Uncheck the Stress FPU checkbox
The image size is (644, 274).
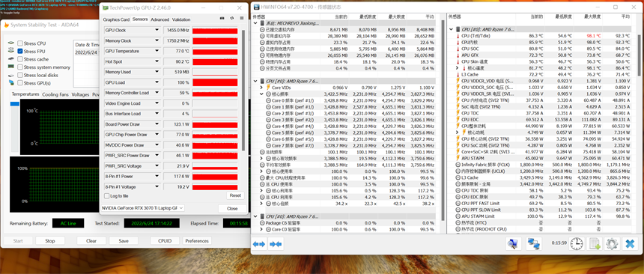[x=19, y=52]
